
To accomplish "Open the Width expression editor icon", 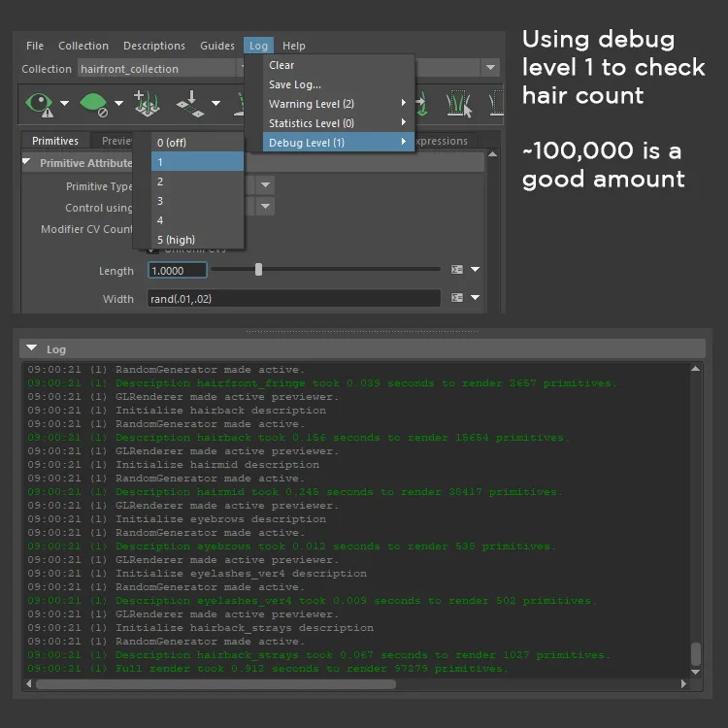I will pyautogui.click(x=457, y=298).
